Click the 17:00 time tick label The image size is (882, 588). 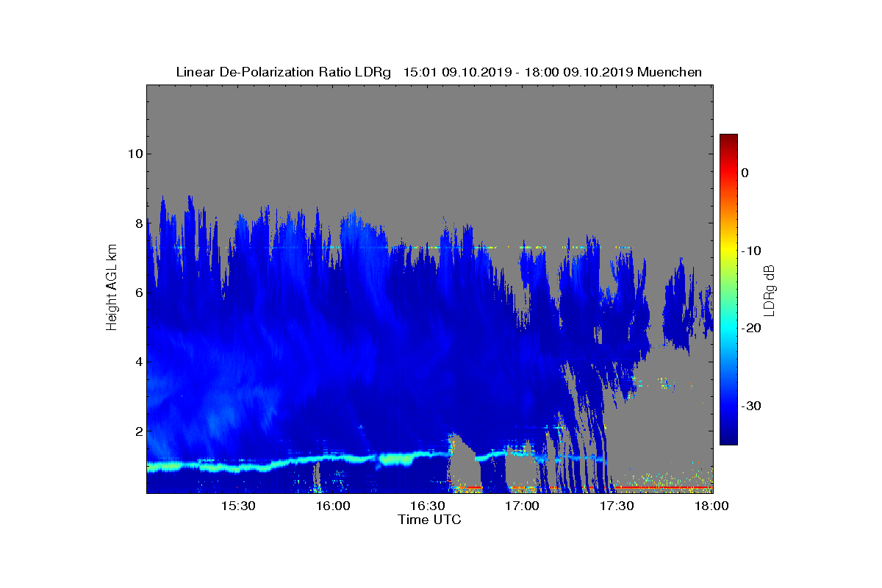pos(523,506)
